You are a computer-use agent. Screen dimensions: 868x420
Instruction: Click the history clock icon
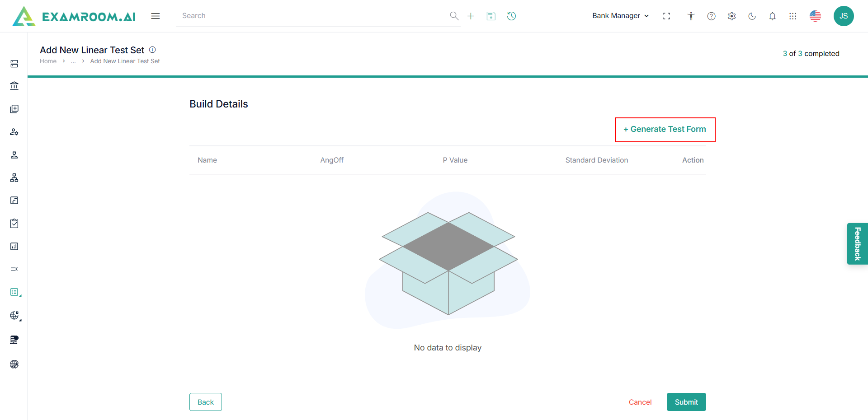511,16
